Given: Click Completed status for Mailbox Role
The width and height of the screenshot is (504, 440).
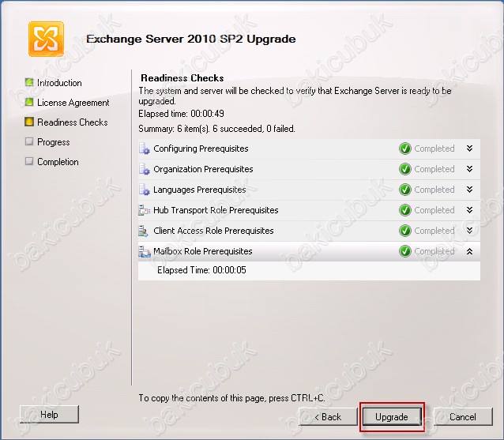Looking at the screenshot, I should 434,252.
